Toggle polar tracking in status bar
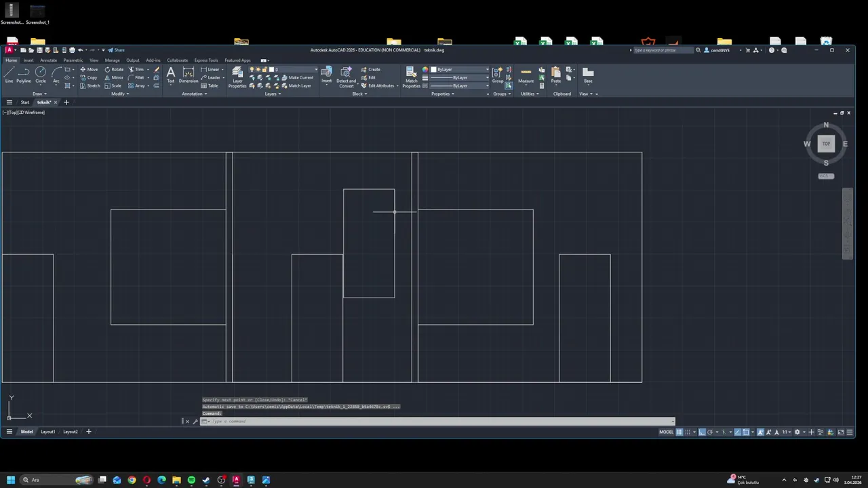The width and height of the screenshot is (868, 488). (x=710, y=432)
